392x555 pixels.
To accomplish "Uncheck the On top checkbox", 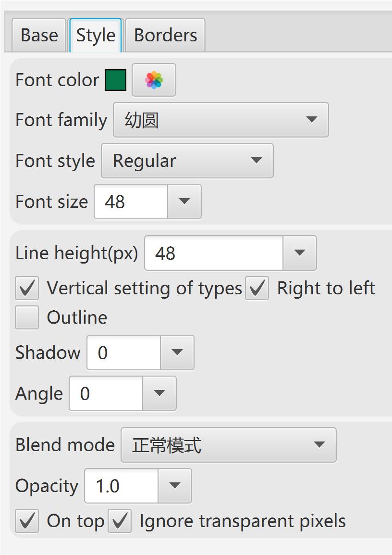I will 27,521.
